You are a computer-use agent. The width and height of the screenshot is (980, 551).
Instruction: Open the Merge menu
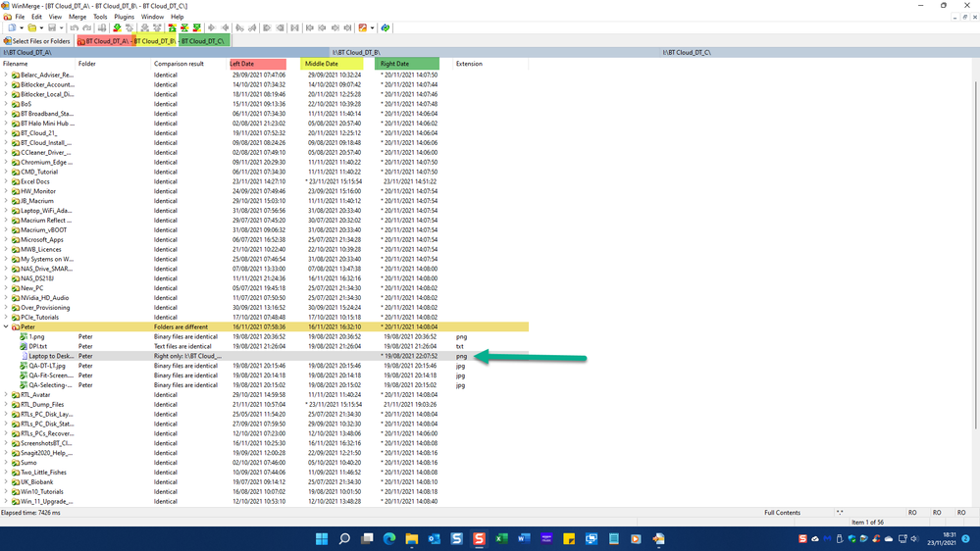(x=77, y=17)
